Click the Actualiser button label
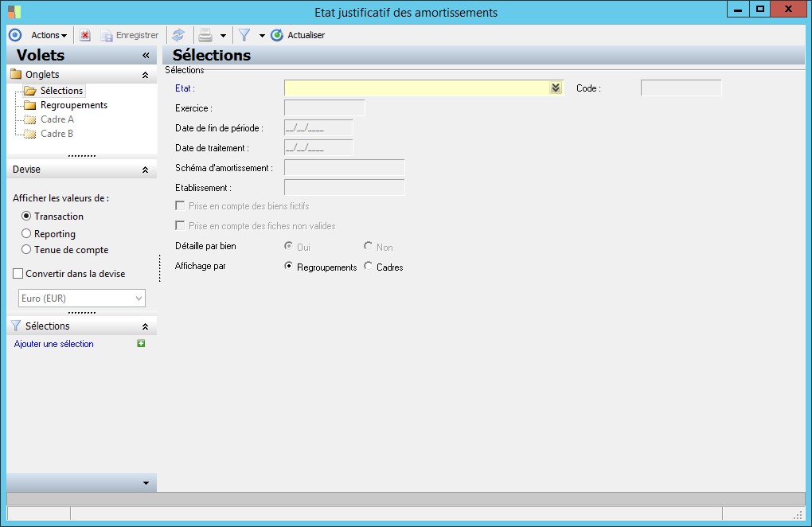812x527 pixels. click(x=306, y=35)
